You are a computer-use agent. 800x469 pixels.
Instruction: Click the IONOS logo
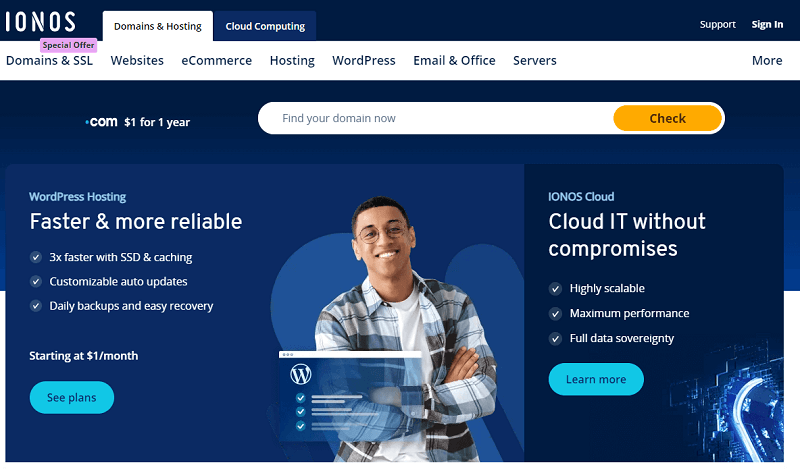pos(40,22)
